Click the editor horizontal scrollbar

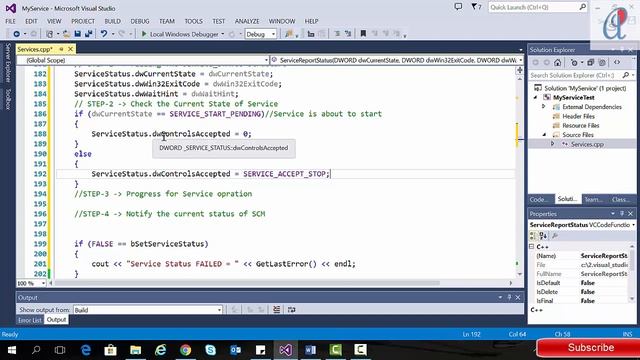point(247,283)
